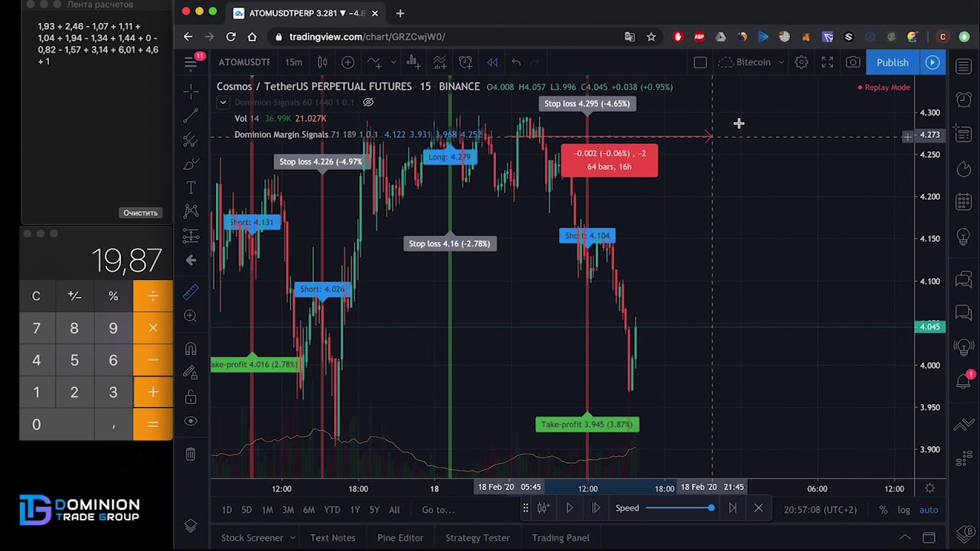Click the Go to... date button
Image resolution: width=980 pixels, height=551 pixels.
438,510
